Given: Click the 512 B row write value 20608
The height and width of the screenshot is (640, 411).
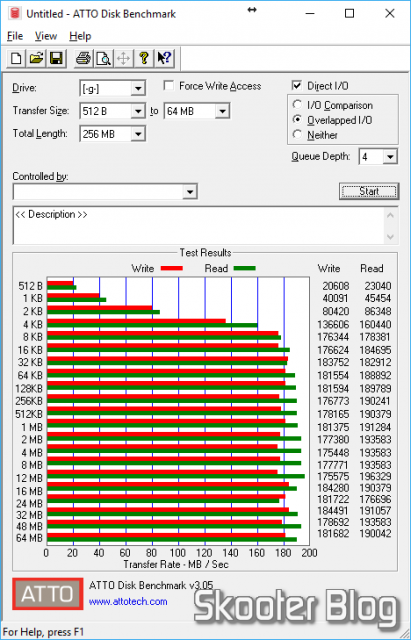Looking at the screenshot, I should tap(336, 286).
